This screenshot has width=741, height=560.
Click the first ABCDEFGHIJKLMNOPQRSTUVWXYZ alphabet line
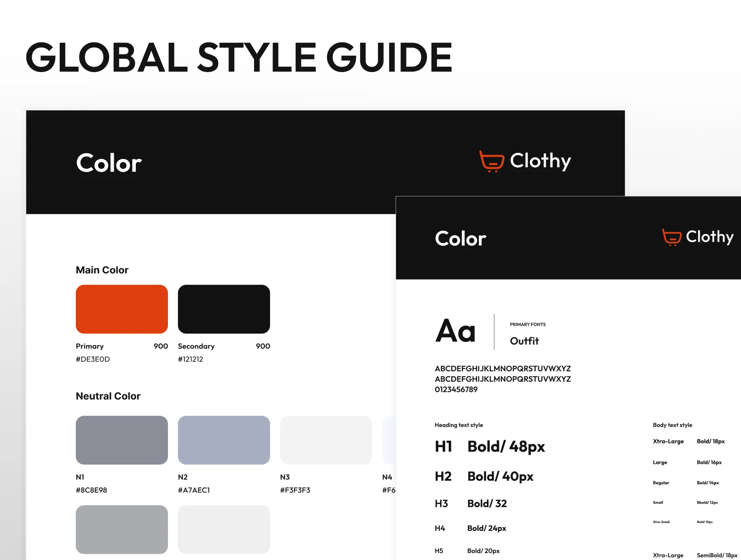(x=503, y=369)
